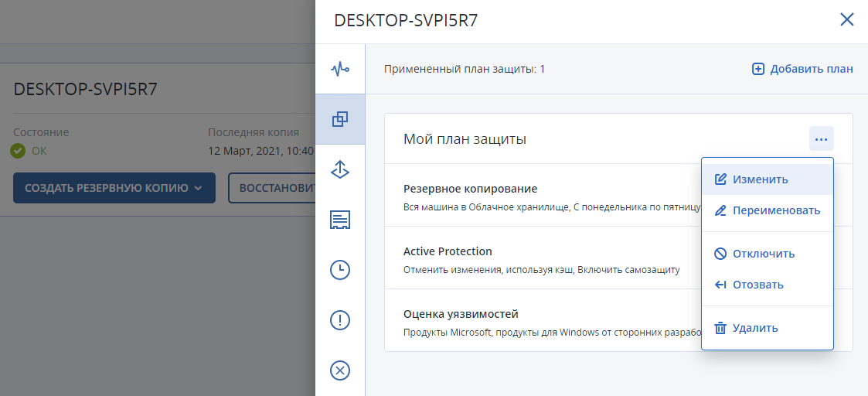Open the alerts exclamation sidebar icon
This screenshot has width=868, height=396.
pyautogui.click(x=340, y=320)
